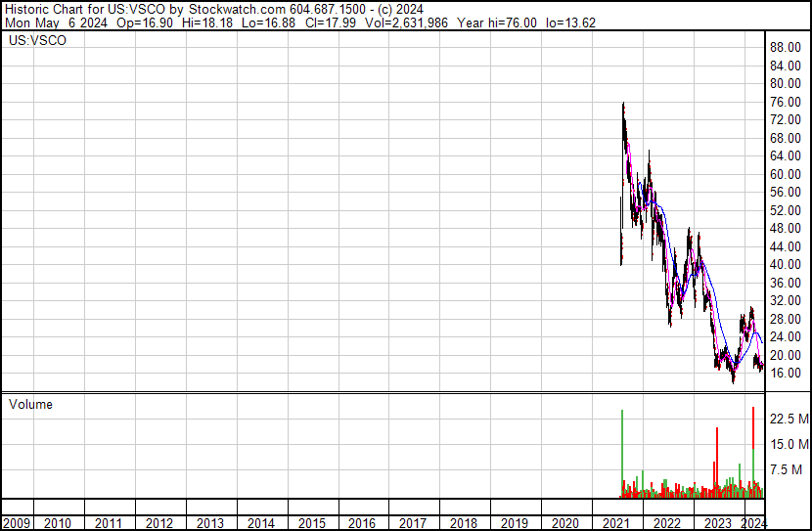Click the 24.00 price axis label
Image resolution: width=812 pixels, height=531 pixels.
coord(786,337)
